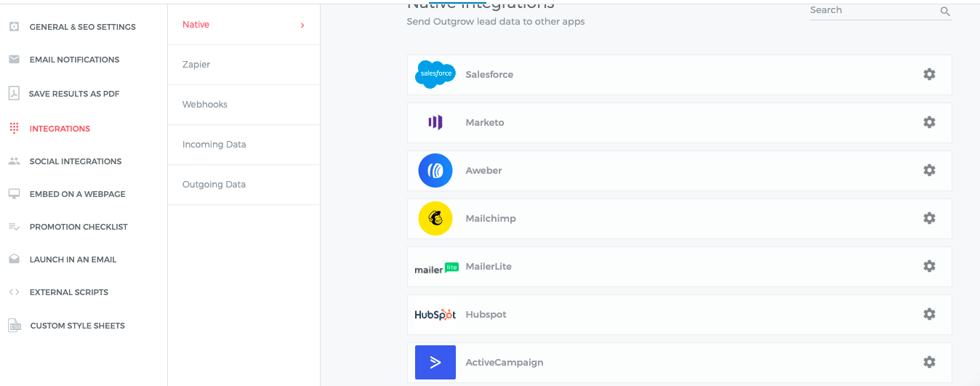Open MailerLite integration settings gear
Viewport: 980px width, 386px height.
(x=929, y=266)
